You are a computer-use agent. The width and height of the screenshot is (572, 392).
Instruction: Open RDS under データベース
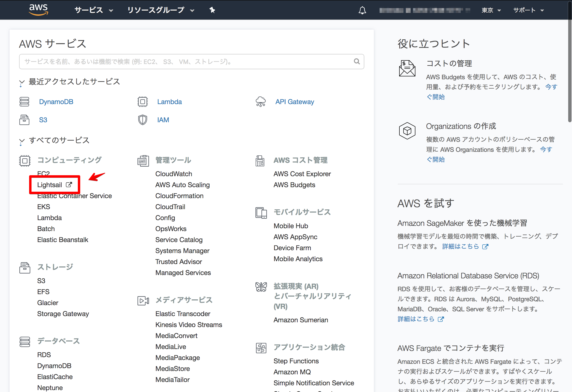(x=44, y=355)
